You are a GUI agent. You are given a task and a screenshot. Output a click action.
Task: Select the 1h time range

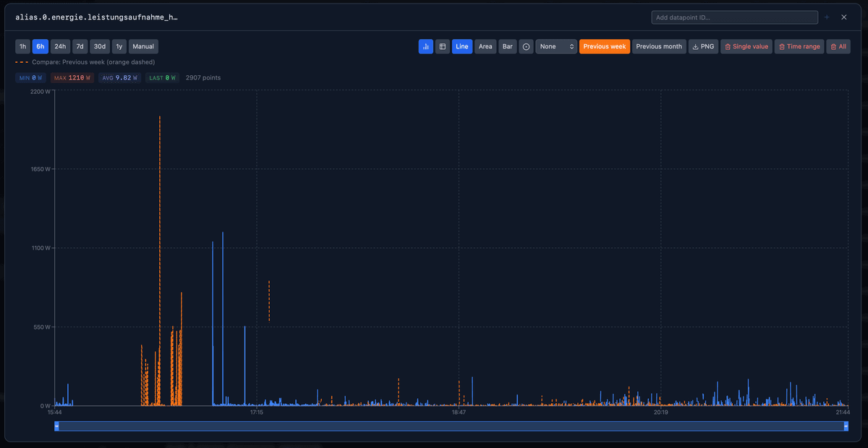pyautogui.click(x=23, y=46)
